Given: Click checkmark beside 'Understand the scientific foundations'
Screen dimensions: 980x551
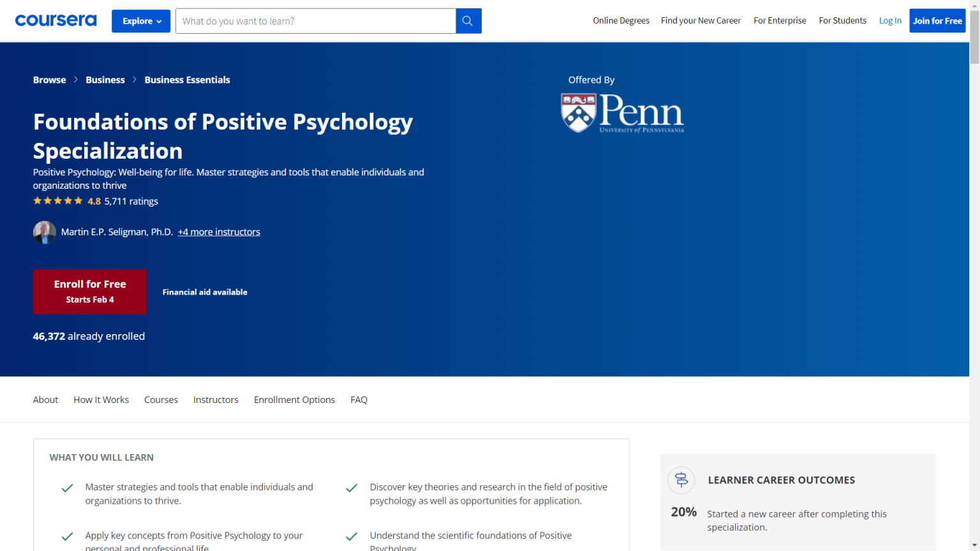Looking at the screenshot, I should pos(352,537).
